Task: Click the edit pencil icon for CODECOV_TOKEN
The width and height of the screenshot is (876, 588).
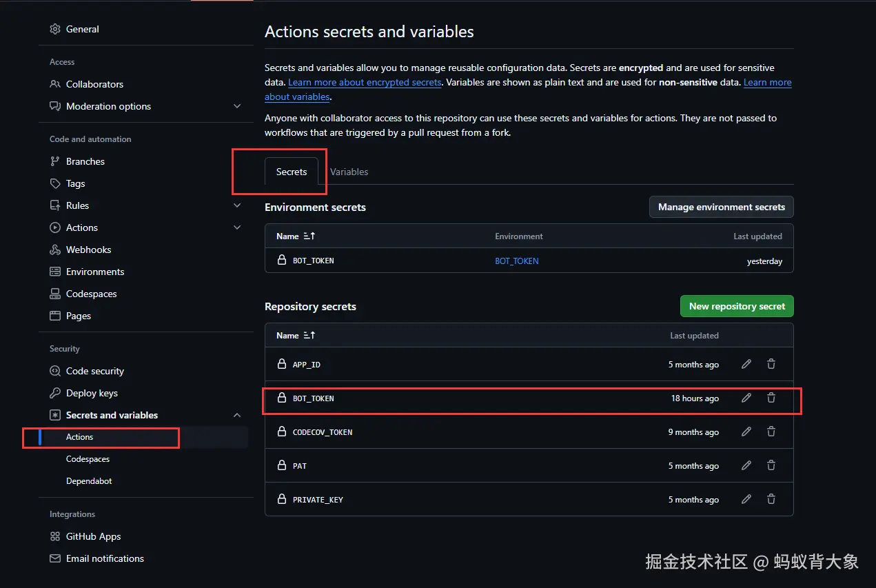Action: (x=746, y=432)
